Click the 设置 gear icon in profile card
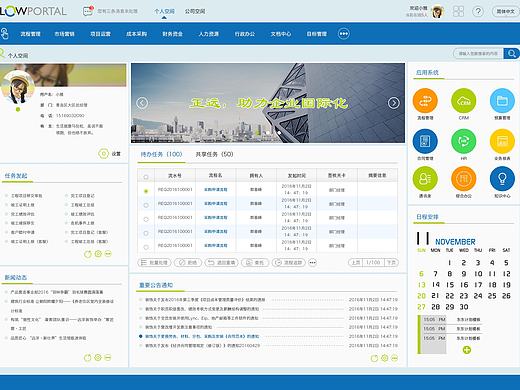The image size is (520, 390). click(x=103, y=154)
